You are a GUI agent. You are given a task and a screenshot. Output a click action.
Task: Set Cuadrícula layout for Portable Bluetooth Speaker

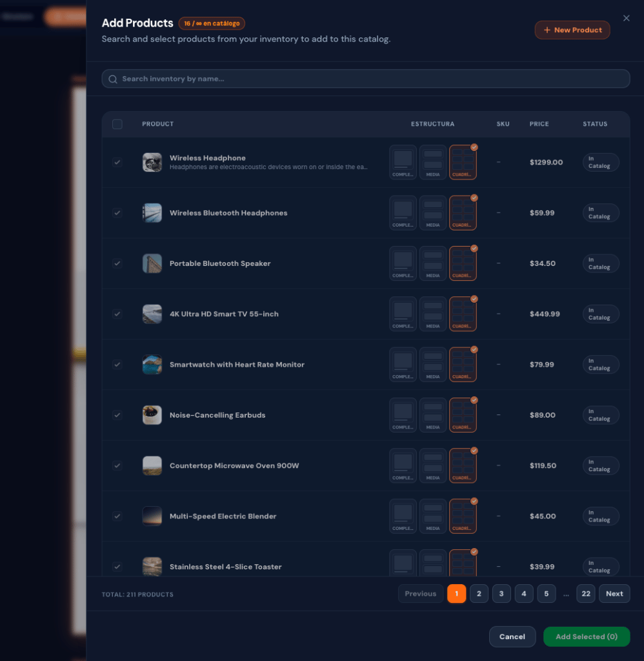coord(463,263)
